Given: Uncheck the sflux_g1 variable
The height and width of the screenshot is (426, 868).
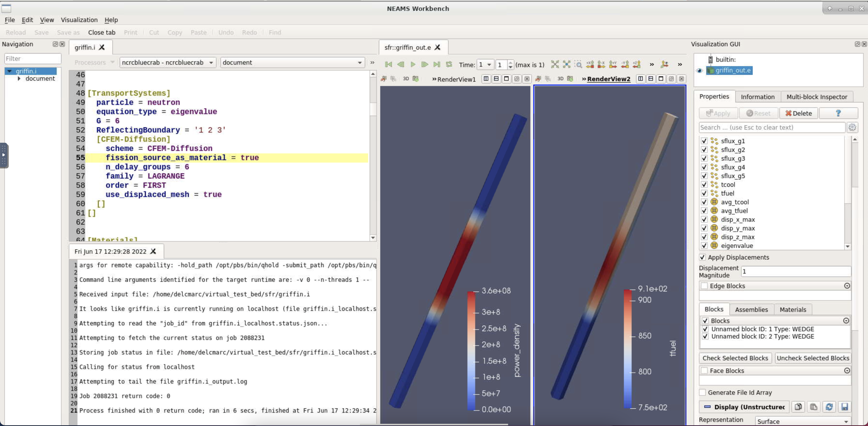Looking at the screenshot, I should coord(704,141).
